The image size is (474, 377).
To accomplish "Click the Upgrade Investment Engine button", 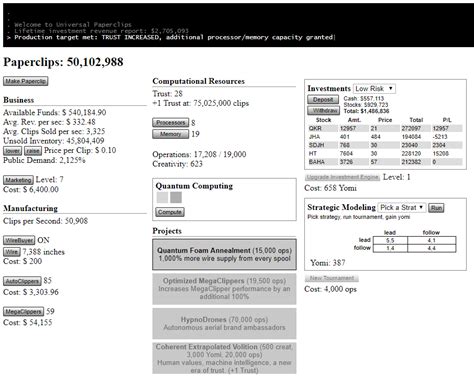I will click(342, 177).
